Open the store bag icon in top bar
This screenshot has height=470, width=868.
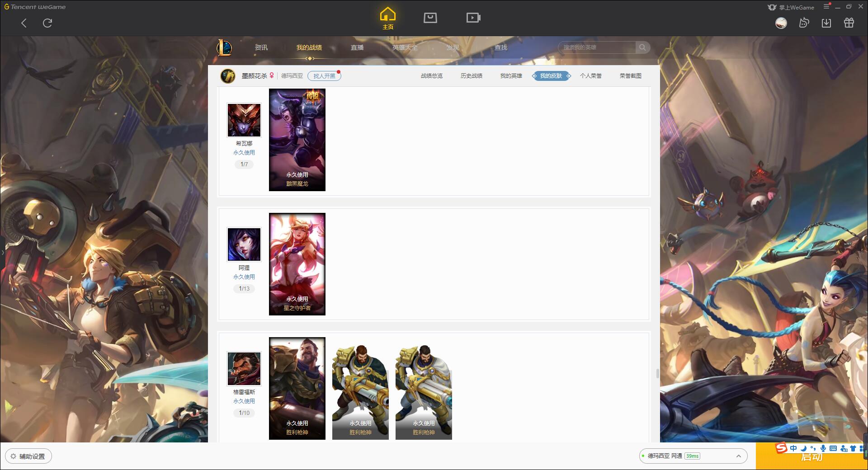(x=430, y=18)
